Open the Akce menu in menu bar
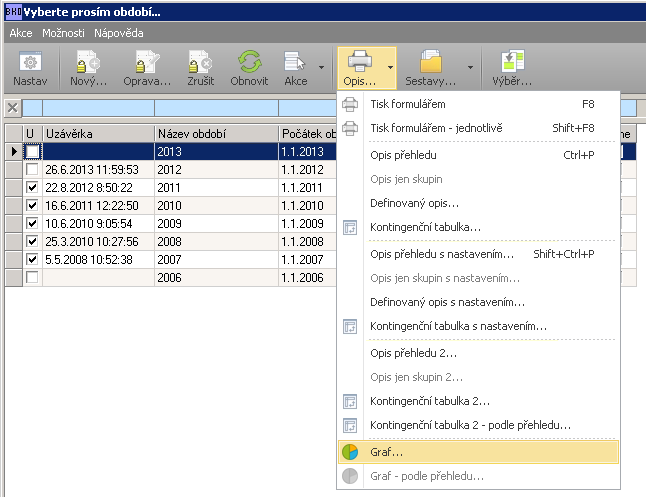This screenshot has width=646, height=497. pos(21,33)
